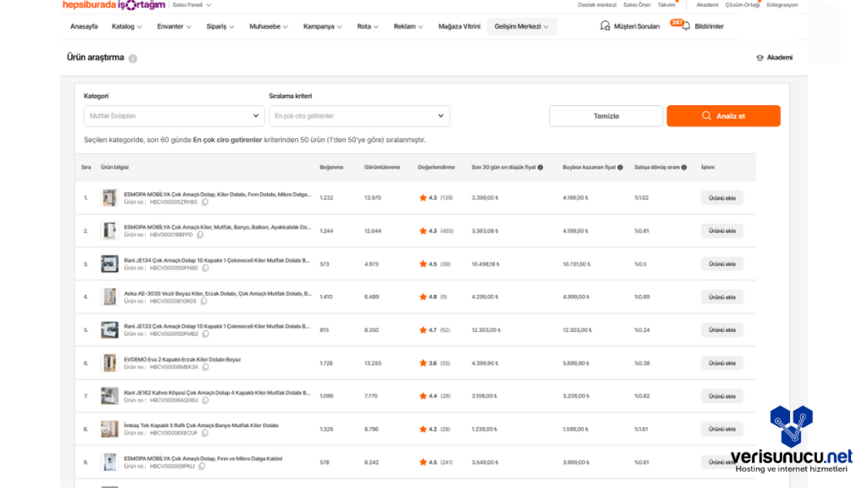The height and width of the screenshot is (488, 868).
Task: Expand the Envanter menu
Action: pyautogui.click(x=174, y=26)
